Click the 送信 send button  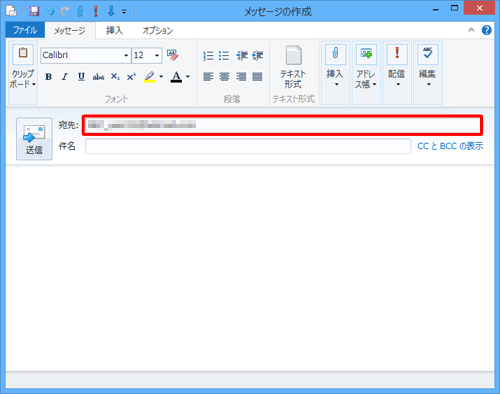34,139
